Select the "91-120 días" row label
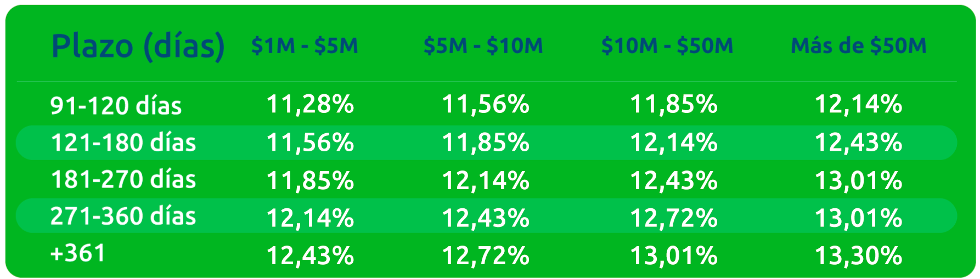This screenshot has width=980, height=279. (116, 106)
